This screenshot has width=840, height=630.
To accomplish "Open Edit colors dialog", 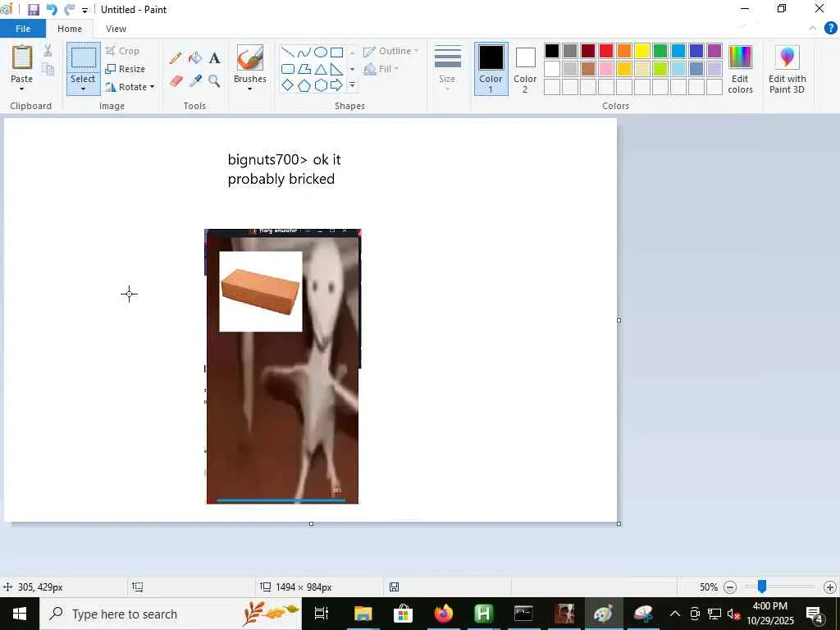I will point(741,70).
